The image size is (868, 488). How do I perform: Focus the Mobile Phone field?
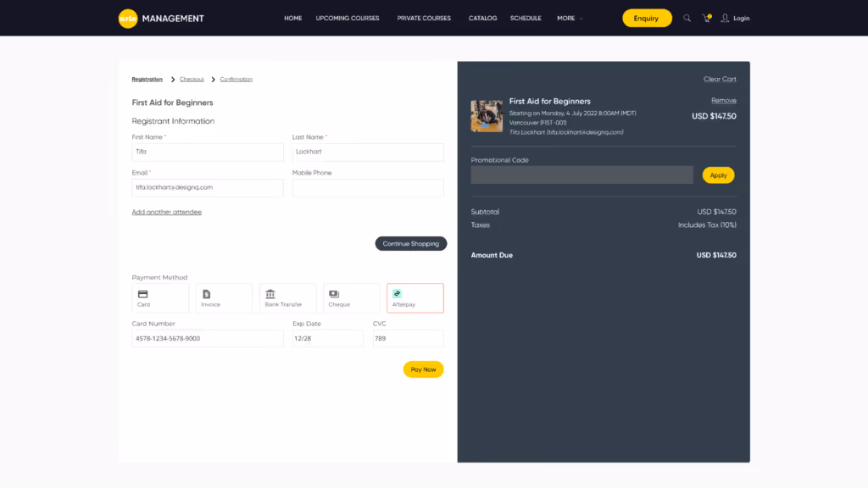[x=368, y=187]
